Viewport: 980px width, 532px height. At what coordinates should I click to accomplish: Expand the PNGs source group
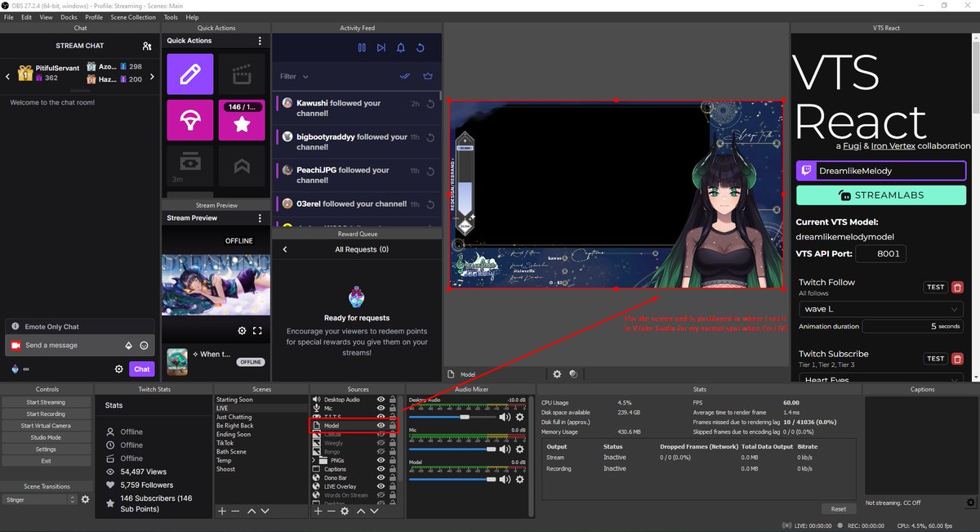[314, 459]
